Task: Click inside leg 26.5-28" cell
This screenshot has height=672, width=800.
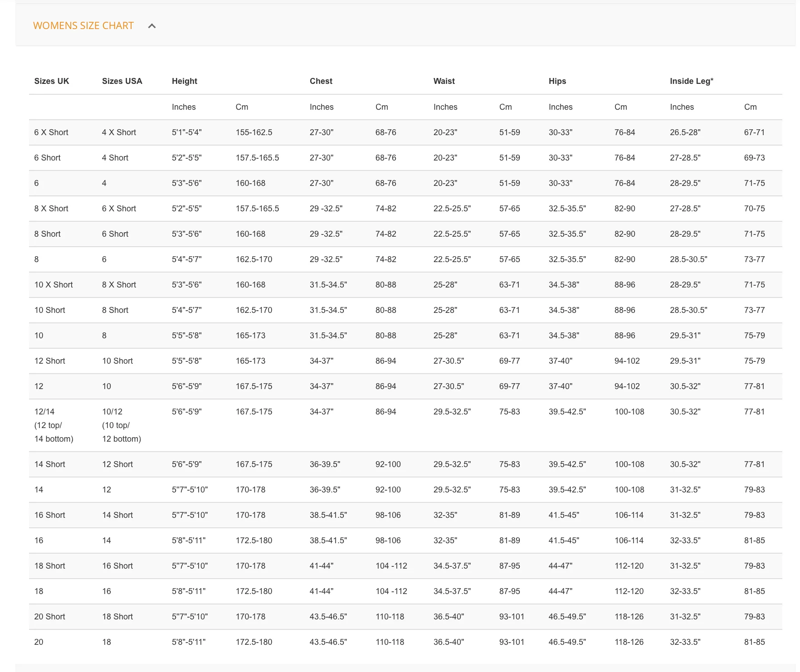Action: point(685,132)
